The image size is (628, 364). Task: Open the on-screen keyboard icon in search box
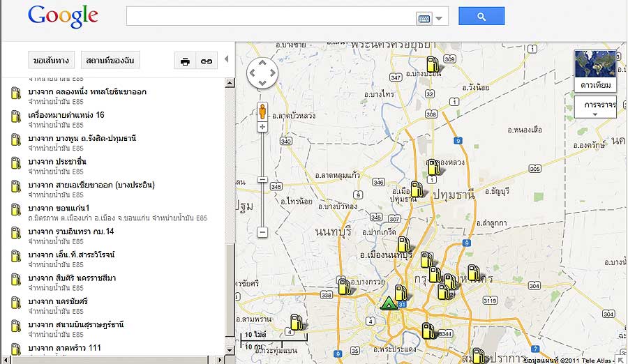pos(424,19)
